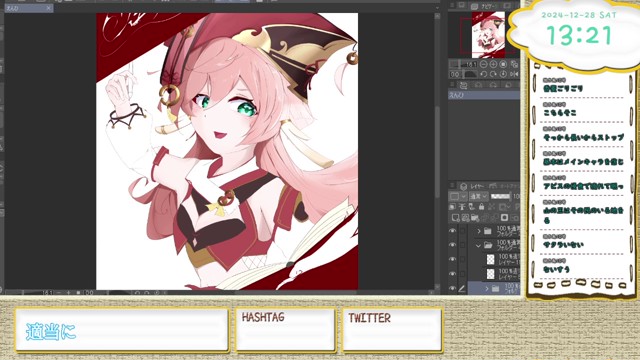Click the HASHTAG box on the overlay

click(x=285, y=329)
